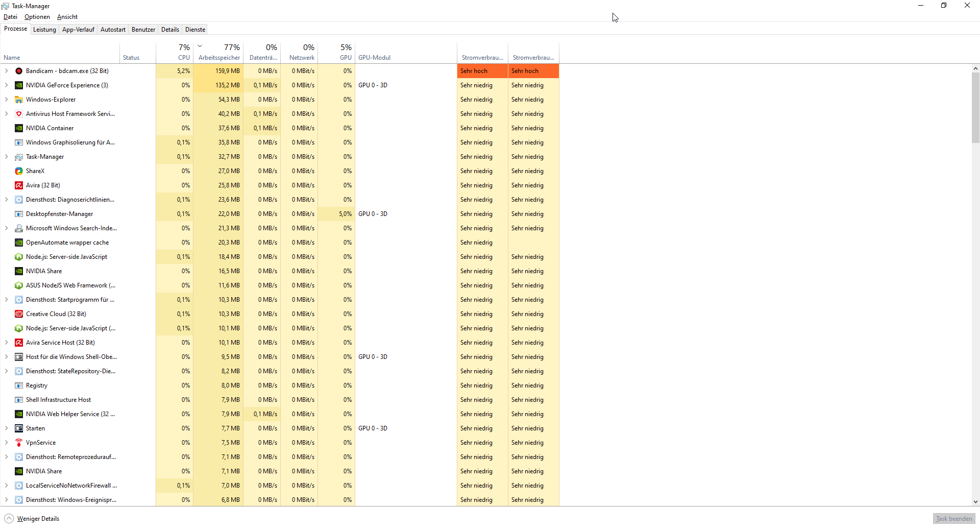Click the Creative Cloud icon
This screenshot has width=980, height=531.
coord(19,314)
